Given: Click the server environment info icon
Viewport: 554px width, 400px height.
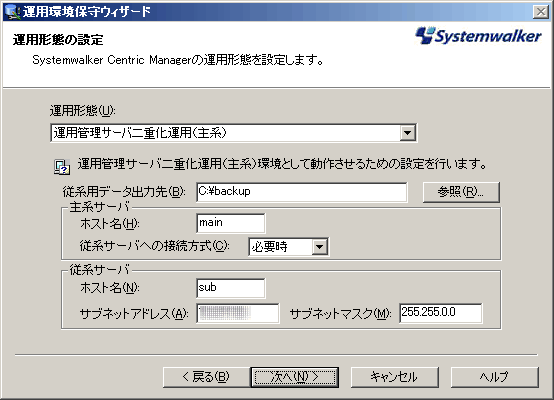Looking at the screenshot, I should pos(62,167).
